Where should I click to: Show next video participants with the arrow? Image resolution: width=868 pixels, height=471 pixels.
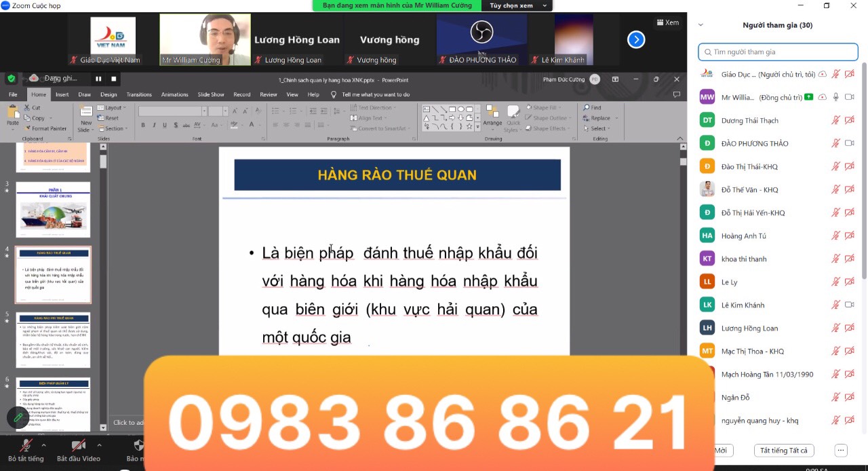coord(636,40)
